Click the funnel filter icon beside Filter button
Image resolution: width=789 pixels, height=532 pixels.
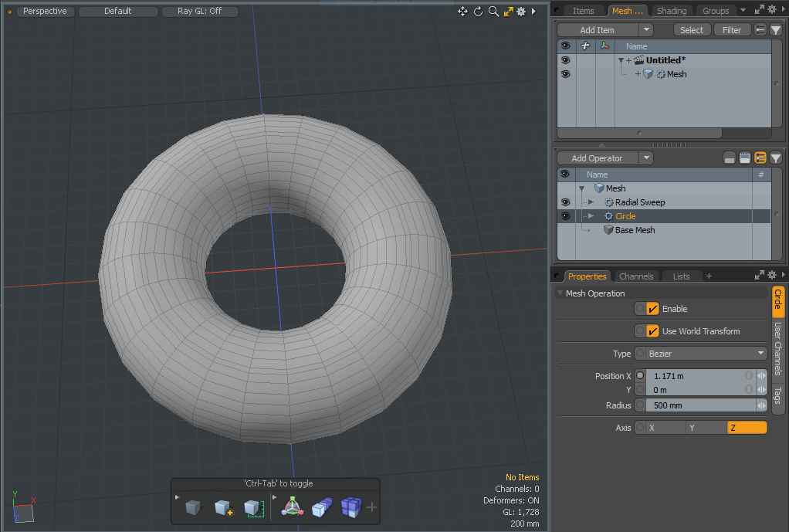point(776,30)
